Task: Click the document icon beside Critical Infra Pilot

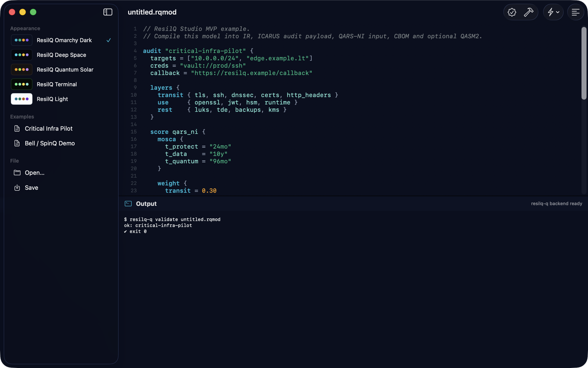Action: [x=17, y=128]
